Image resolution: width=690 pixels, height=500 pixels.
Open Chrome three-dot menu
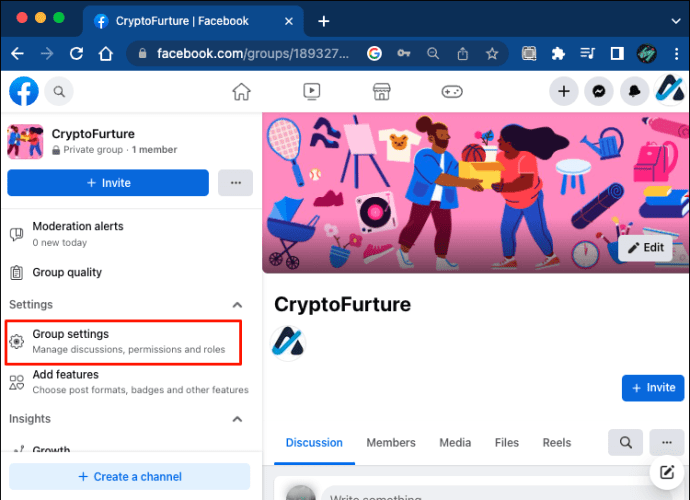(676, 54)
